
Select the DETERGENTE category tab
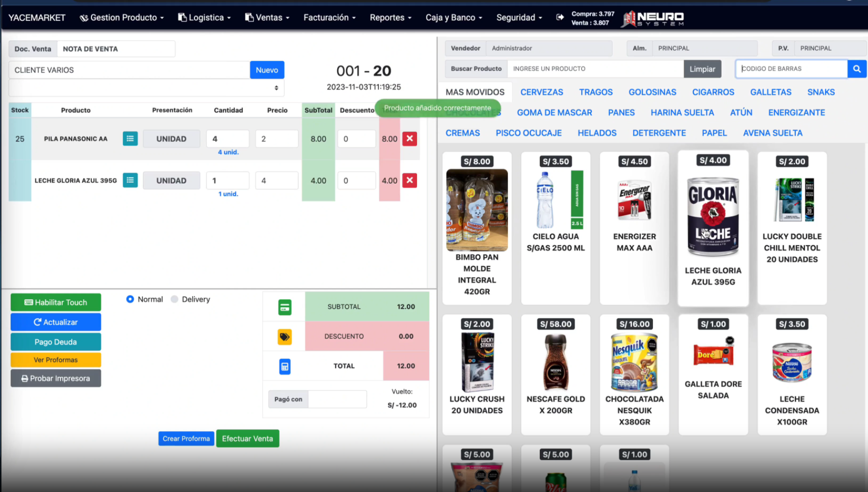(x=659, y=133)
